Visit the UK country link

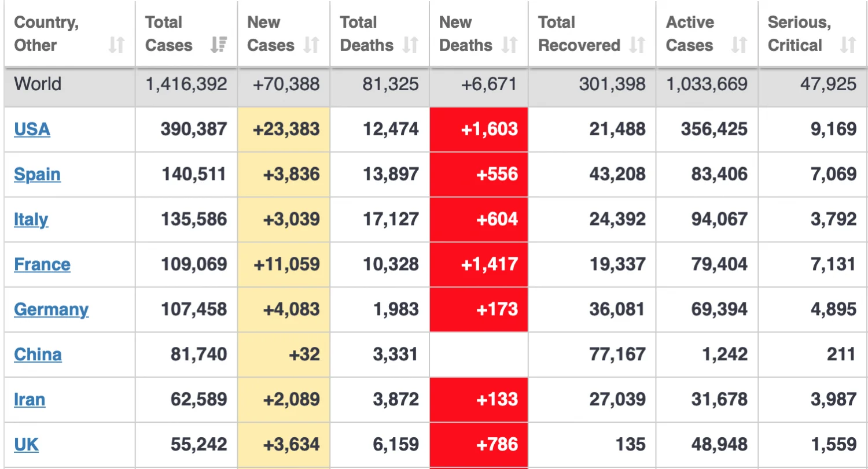(x=27, y=444)
